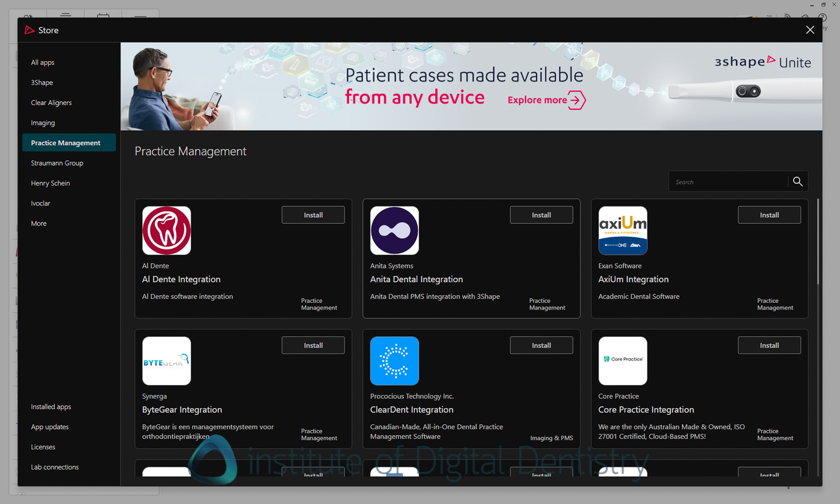Open Lab connections
Image resolution: width=840 pixels, height=504 pixels.
tap(54, 467)
